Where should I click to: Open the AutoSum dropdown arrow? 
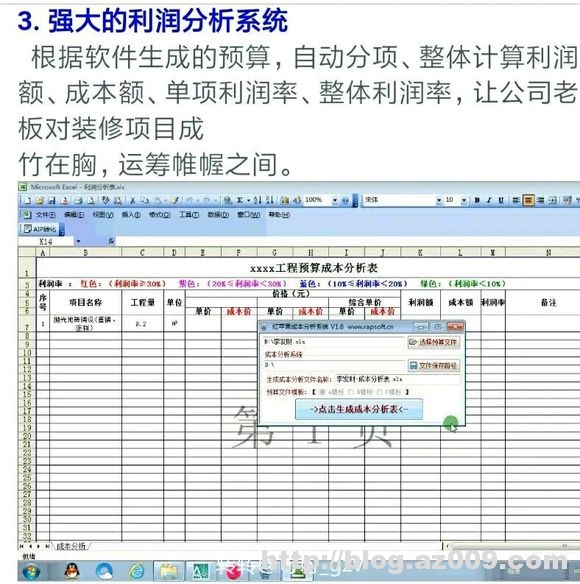(x=248, y=200)
